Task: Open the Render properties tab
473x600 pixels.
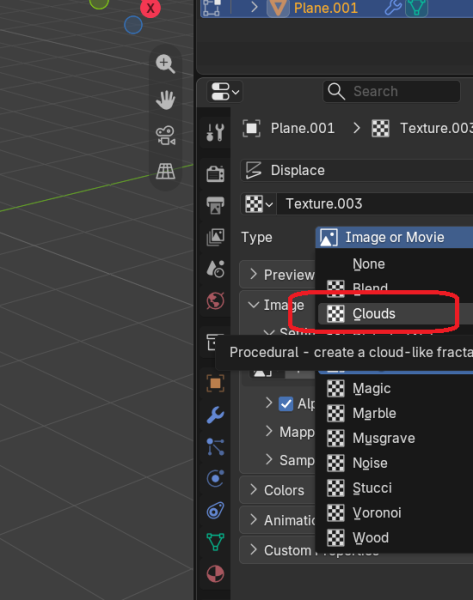Action: [x=215, y=174]
